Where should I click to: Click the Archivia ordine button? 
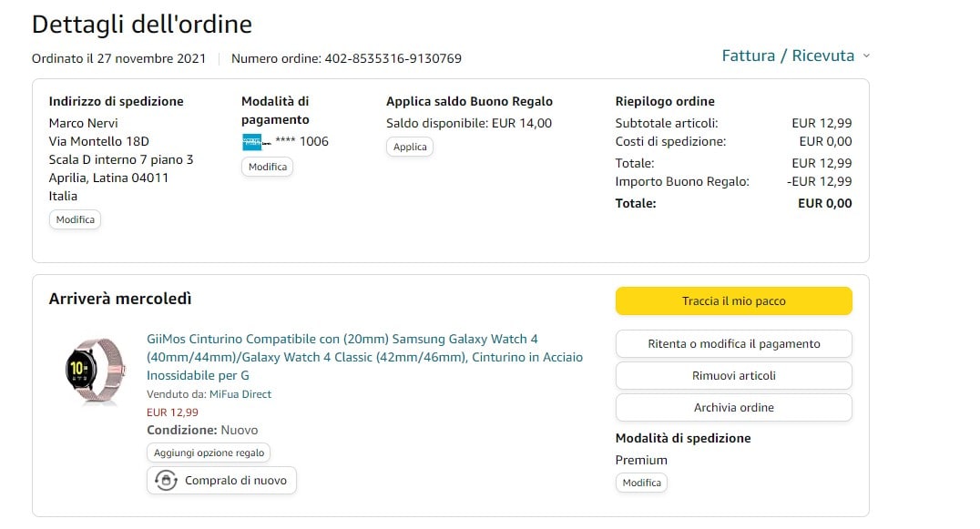coord(733,408)
